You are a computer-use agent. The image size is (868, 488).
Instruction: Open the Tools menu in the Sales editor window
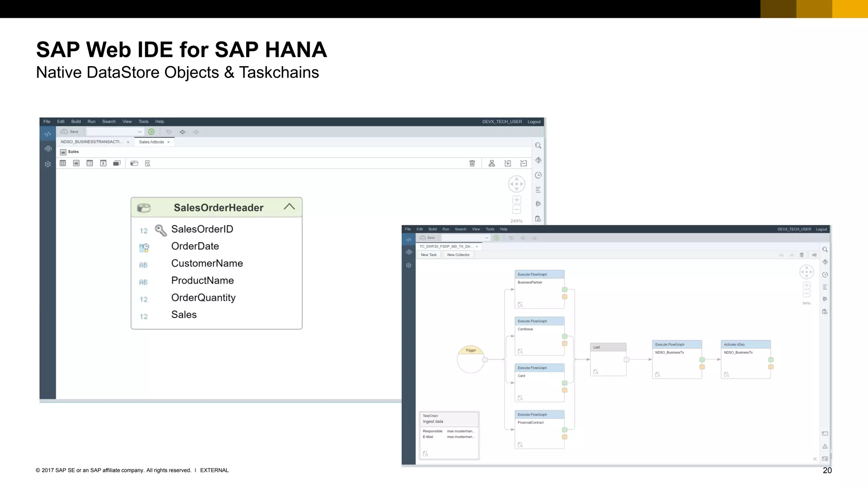point(144,122)
